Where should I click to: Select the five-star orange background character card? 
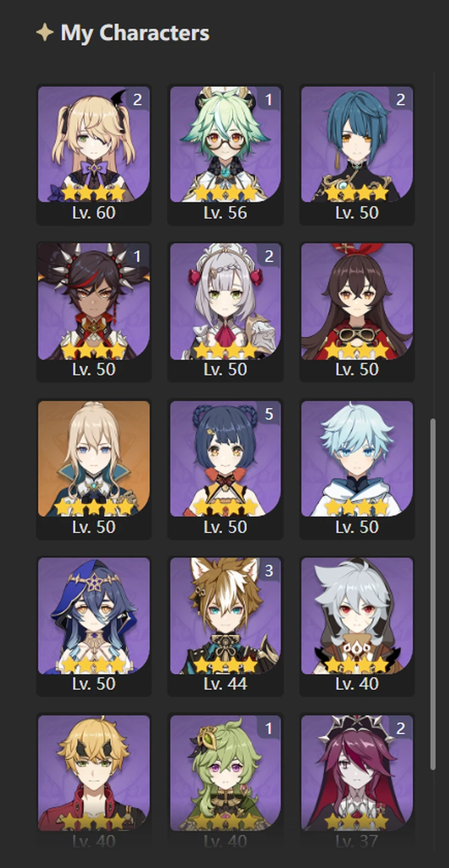click(x=94, y=469)
